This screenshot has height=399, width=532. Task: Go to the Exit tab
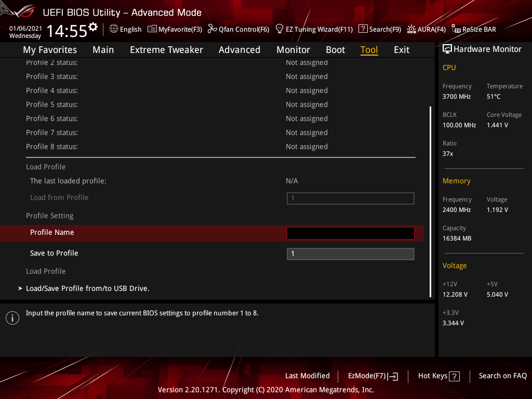402,50
